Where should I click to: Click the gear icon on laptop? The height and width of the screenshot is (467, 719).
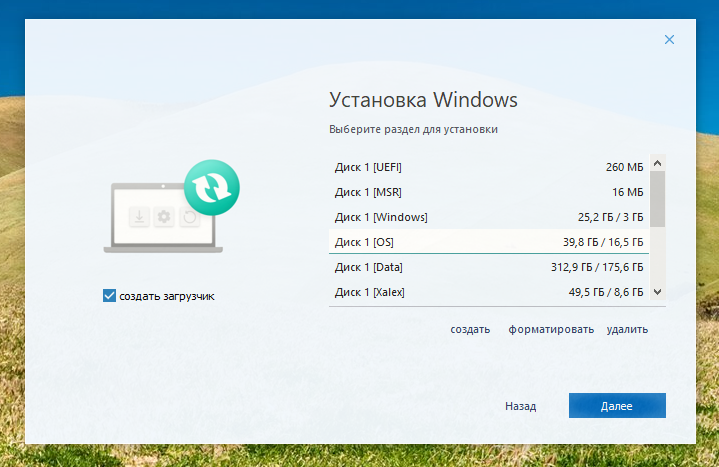tap(164, 217)
